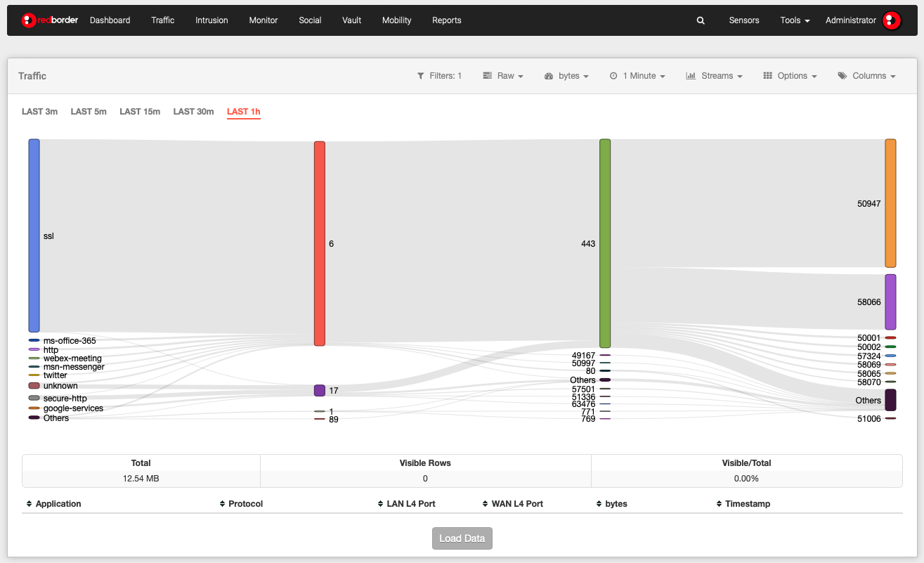Click the dark Others node beside 58070
The height and width of the screenshot is (563, 924).
[890, 400]
